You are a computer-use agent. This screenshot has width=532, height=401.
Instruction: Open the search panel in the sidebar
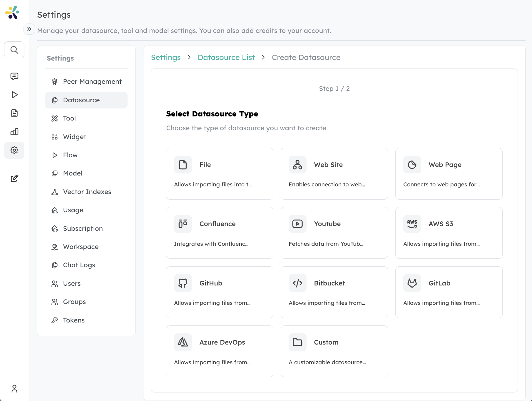(x=14, y=50)
